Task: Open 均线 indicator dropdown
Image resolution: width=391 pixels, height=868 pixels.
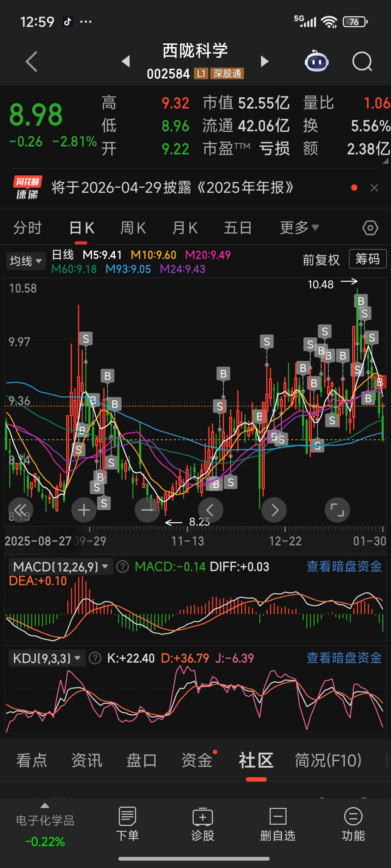Action: [x=26, y=261]
